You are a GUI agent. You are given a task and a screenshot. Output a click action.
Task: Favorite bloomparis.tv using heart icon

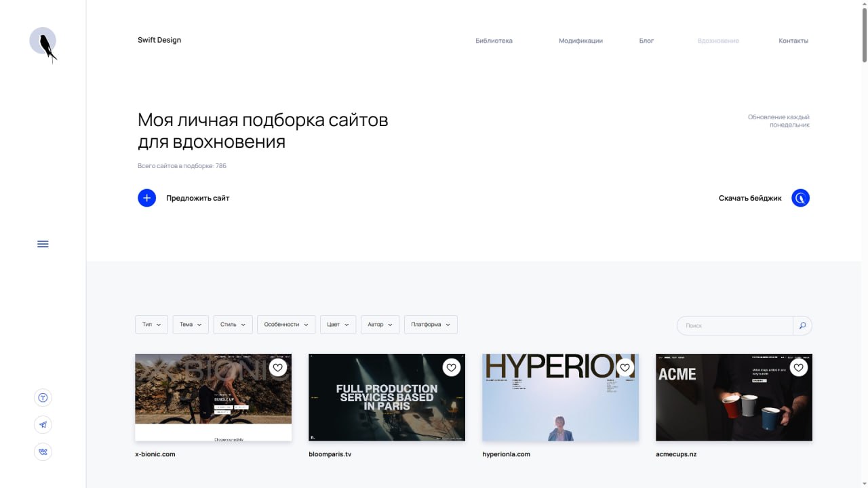(451, 367)
